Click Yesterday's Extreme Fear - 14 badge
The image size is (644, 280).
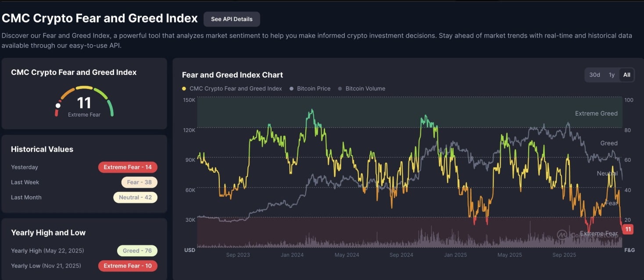coord(128,167)
